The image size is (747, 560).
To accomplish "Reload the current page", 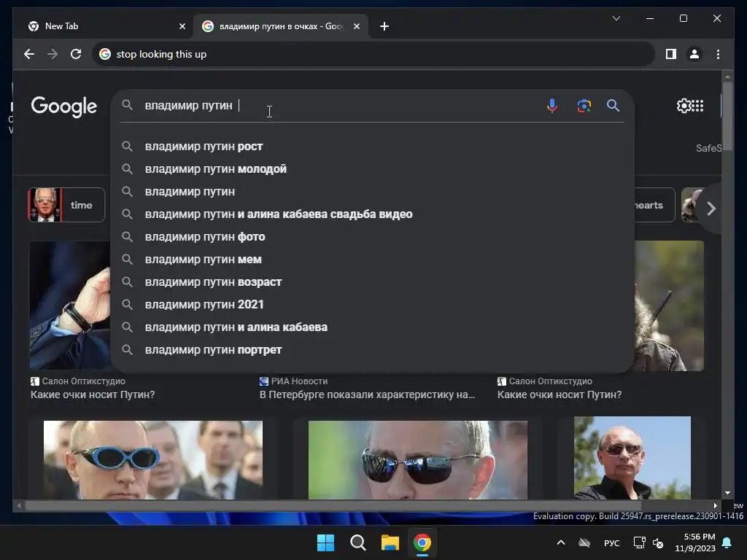I will (76, 54).
